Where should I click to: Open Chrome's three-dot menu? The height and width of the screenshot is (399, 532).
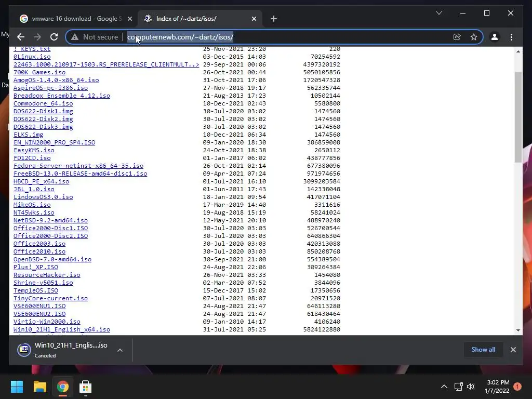511,37
